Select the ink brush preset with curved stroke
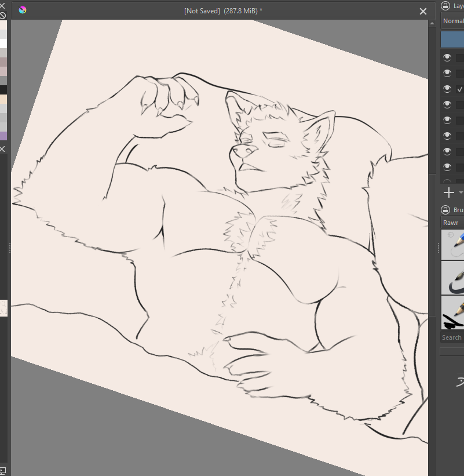Screen dimensions: 464x476 click(x=452, y=278)
